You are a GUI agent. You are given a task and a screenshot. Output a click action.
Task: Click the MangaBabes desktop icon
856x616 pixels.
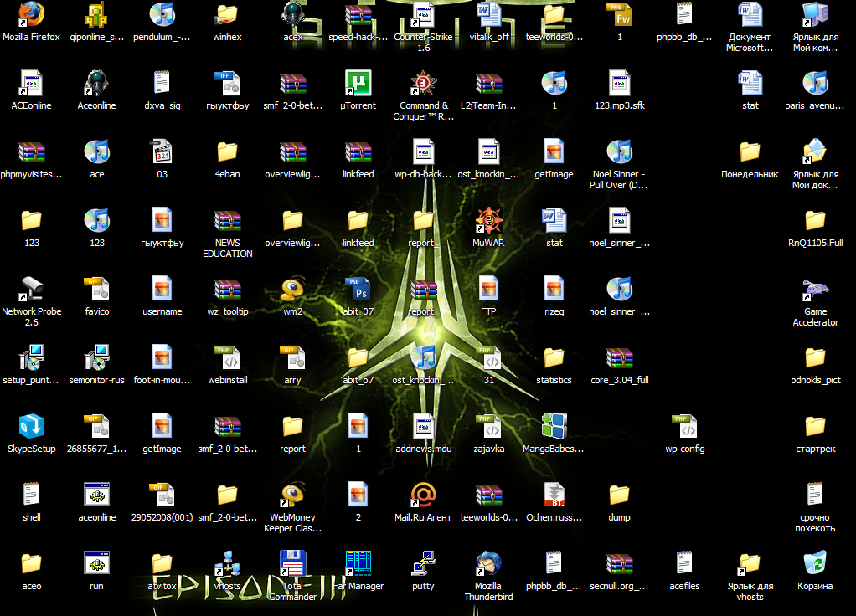554,426
